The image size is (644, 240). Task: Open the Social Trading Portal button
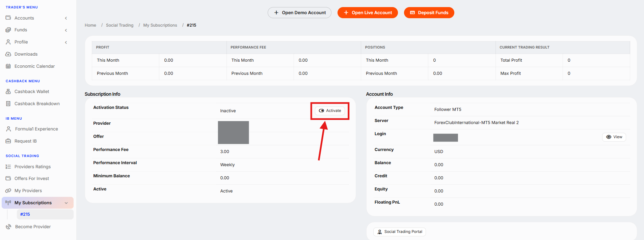400,232
